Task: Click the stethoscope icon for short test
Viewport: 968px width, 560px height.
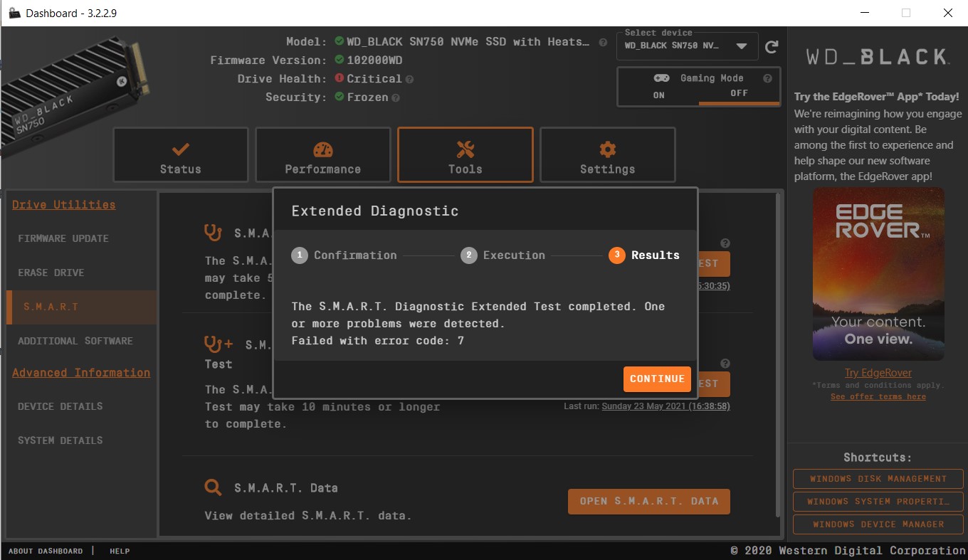Action: [213, 232]
